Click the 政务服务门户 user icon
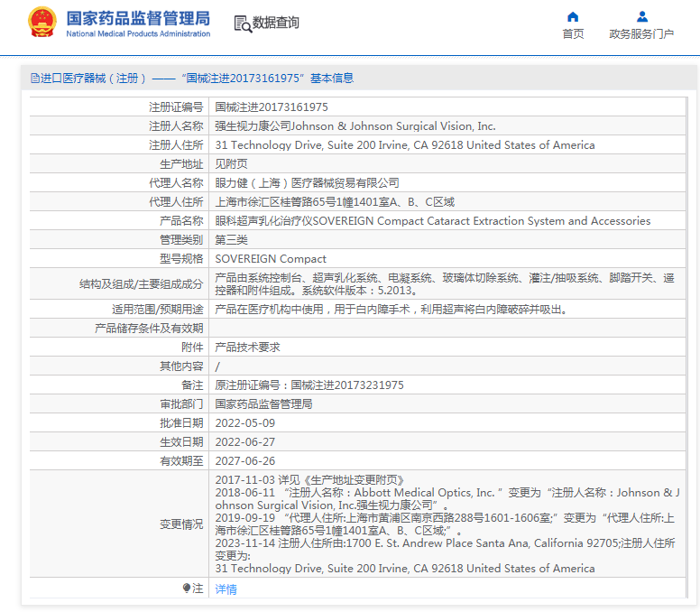The width and height of the screenshot is (700, 612). [x=642, y=17]
